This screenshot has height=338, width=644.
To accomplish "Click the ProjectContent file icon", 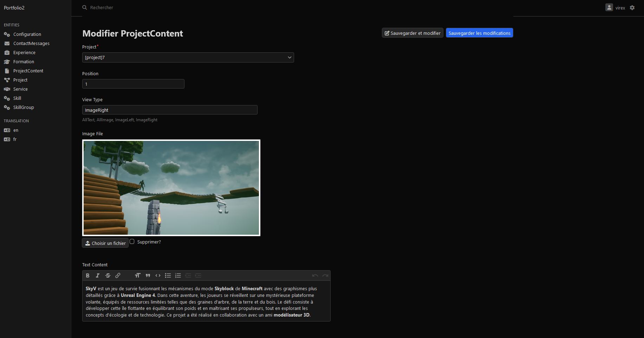I will coord(7,71).
